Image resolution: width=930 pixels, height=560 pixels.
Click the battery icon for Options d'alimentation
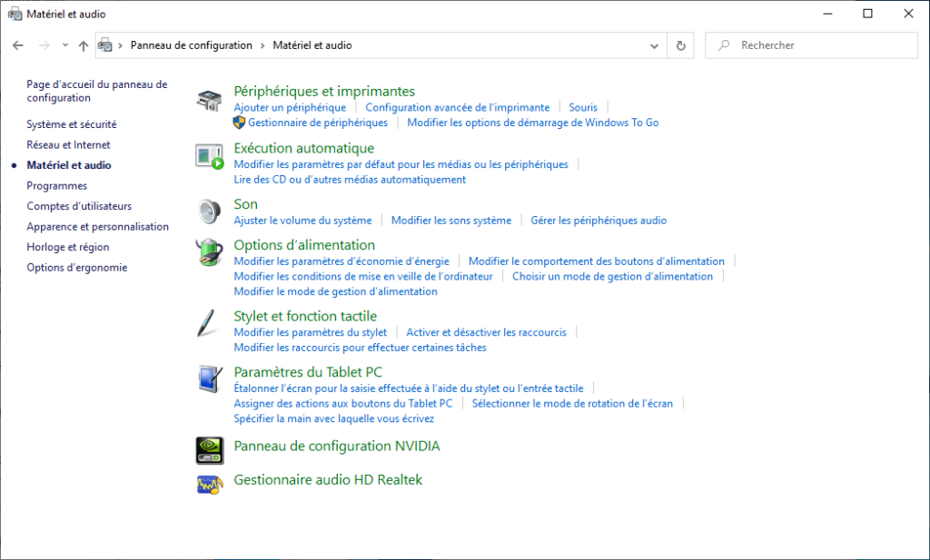[x=209, y=253]
